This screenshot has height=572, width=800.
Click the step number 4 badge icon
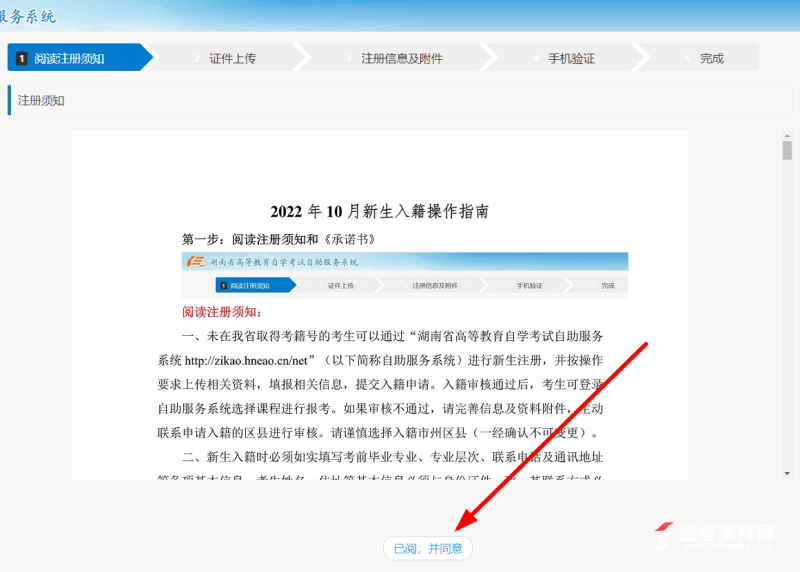pos(536,58)
